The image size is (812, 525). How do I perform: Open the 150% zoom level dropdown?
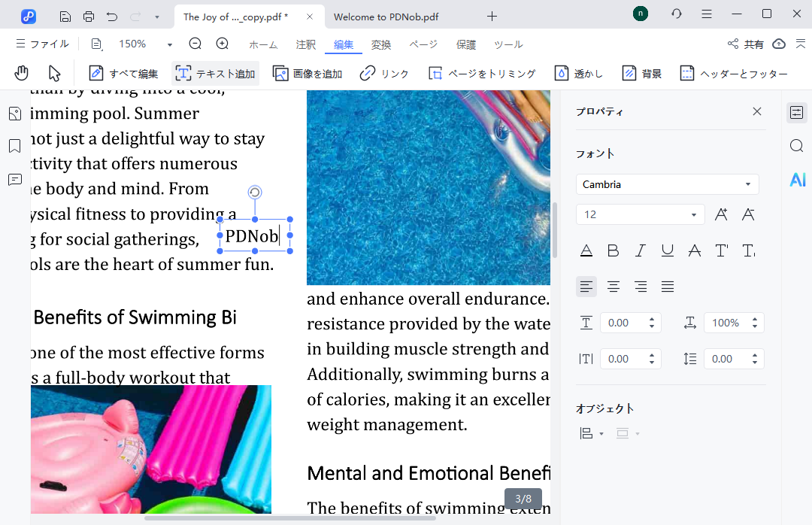(169, 44)
